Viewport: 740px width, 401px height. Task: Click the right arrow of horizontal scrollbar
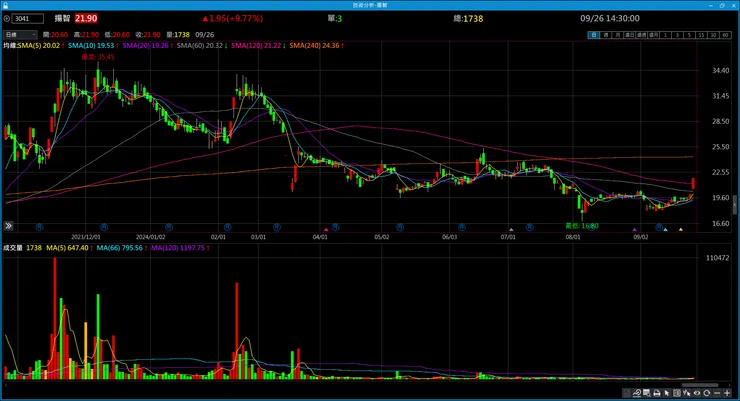pyautogui.click(x=729, y=385)
